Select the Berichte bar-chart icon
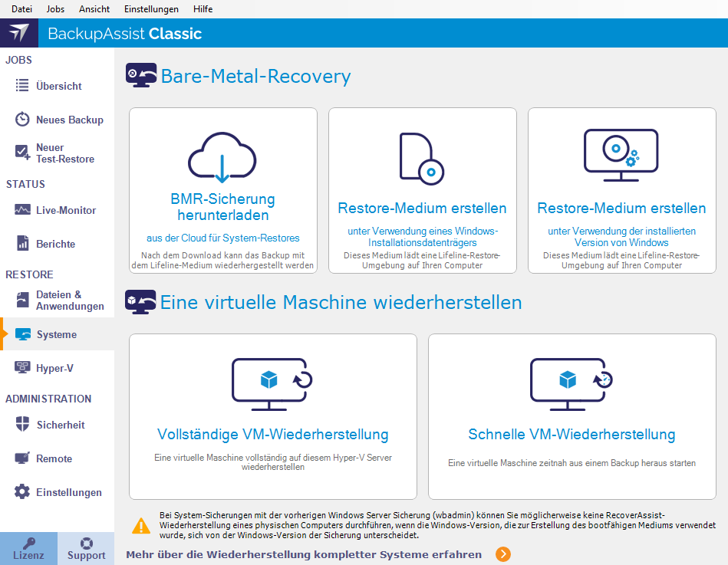Screen dimensions: 728x565 (x=23, y=243)
